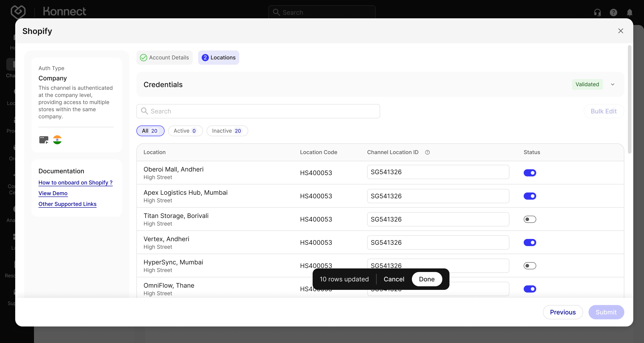Click the top bar search magnifier icon
The height and width of the screenshot is (343, 644).
tap(276, 12)
